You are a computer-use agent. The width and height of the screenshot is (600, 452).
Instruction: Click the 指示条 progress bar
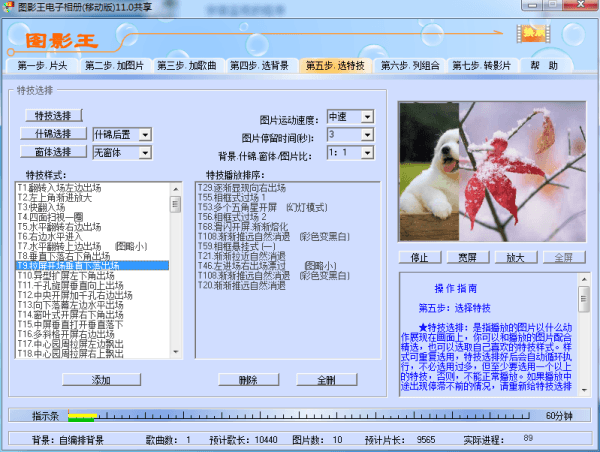coord(300,415)
